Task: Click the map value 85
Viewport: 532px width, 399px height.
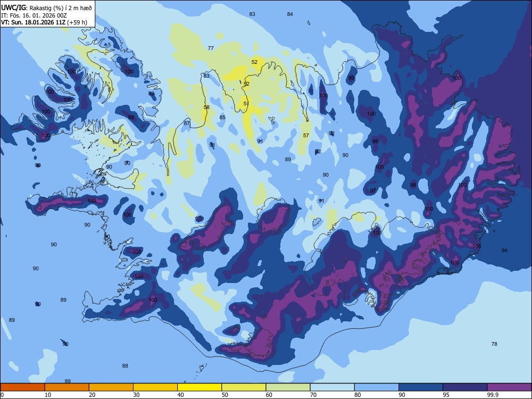Action: tap(222, 118)
